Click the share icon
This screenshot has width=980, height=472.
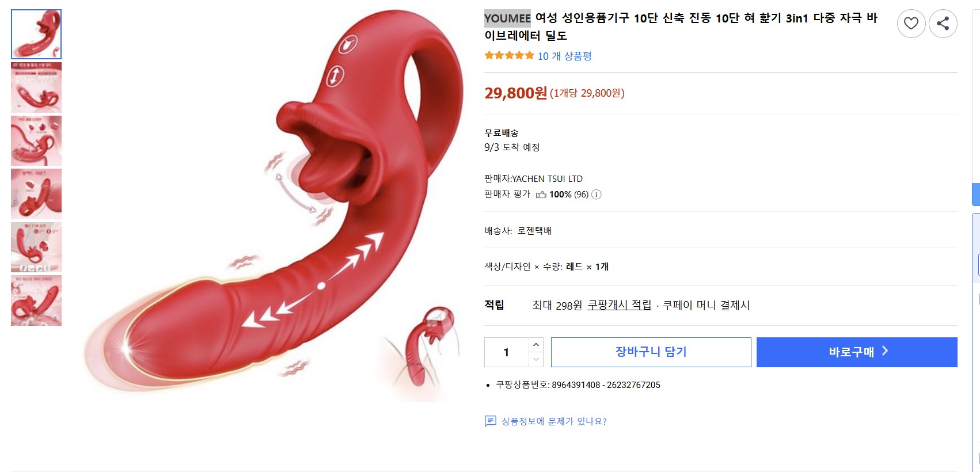tap(943, 24)
